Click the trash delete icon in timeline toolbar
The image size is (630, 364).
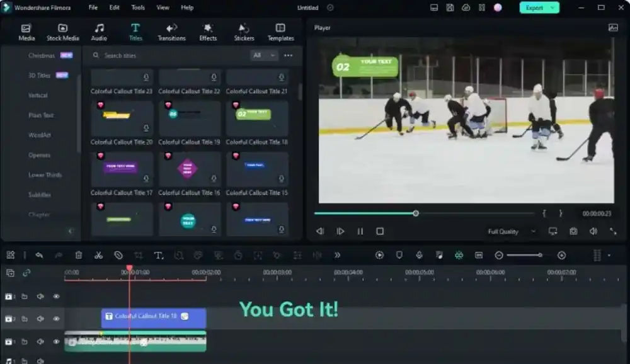(79, 255)
